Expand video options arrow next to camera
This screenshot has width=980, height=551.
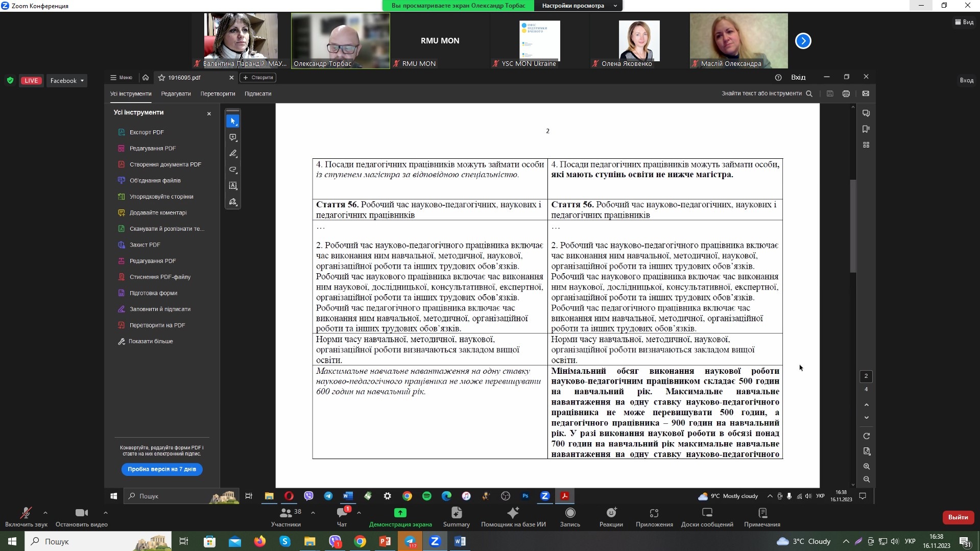point(106,512)
